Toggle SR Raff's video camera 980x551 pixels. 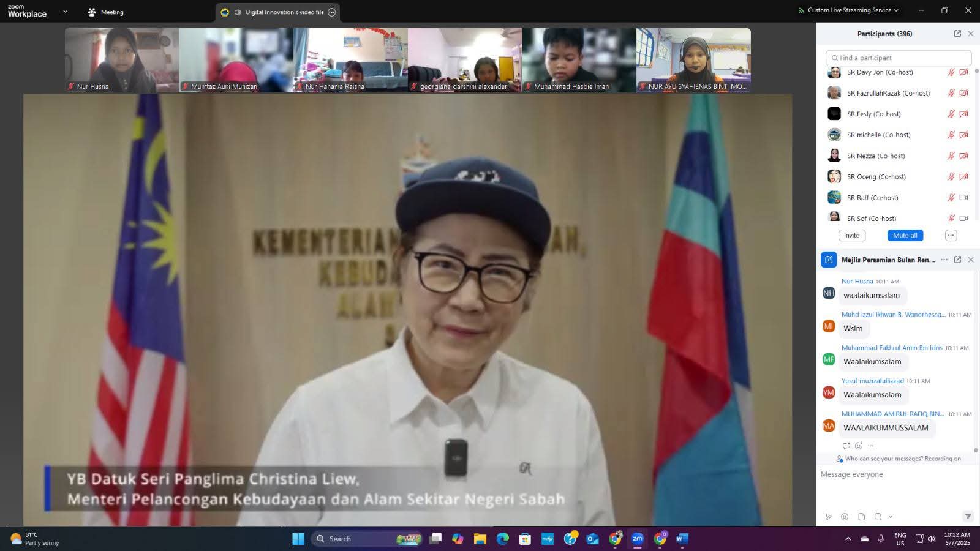click(963, 198)
